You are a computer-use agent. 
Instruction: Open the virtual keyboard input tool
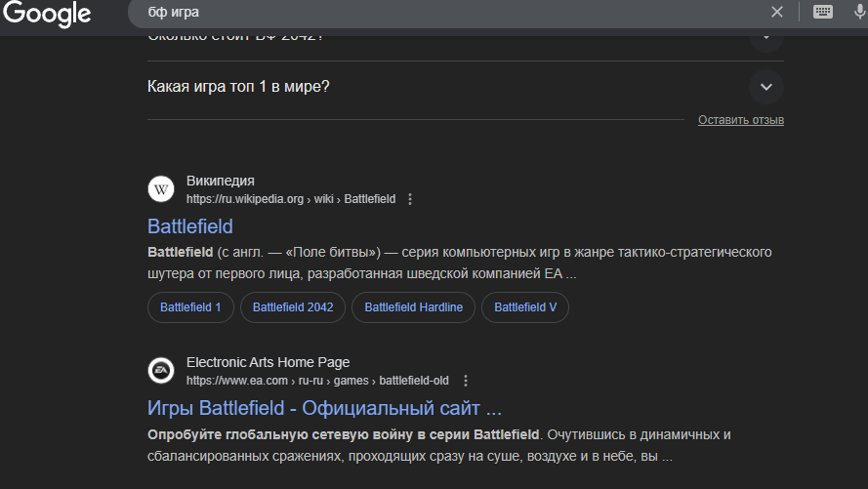pyautogui.click(x=823, y=12)
